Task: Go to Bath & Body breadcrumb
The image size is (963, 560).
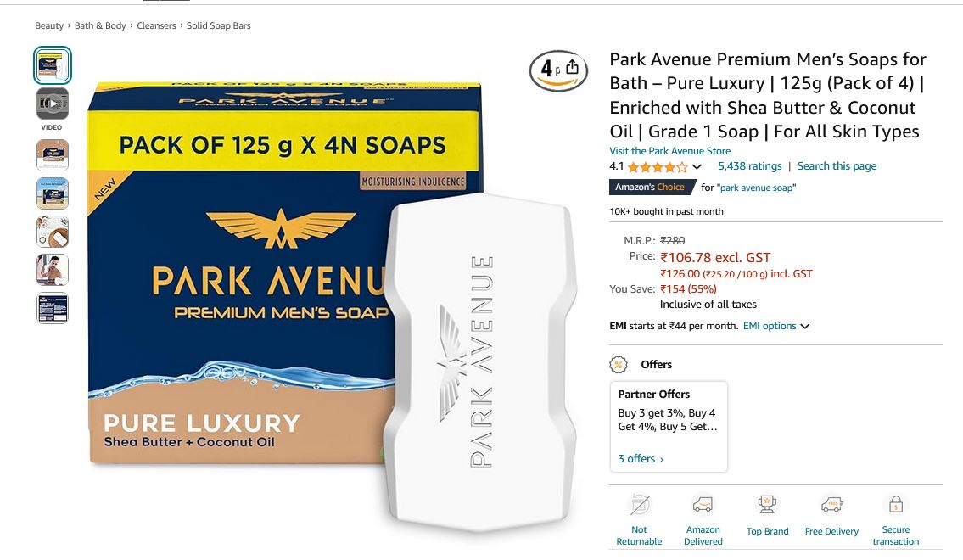Action: click(x=100, y=25)
